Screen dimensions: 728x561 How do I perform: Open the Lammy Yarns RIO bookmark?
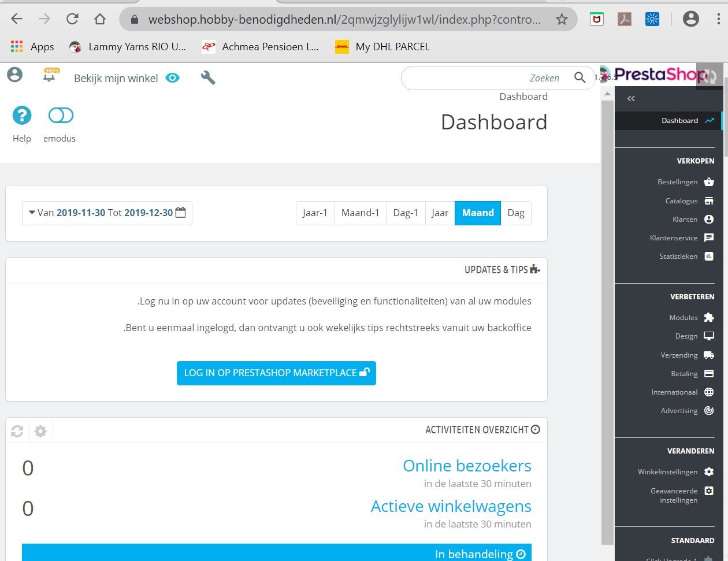tap(128, 47)
